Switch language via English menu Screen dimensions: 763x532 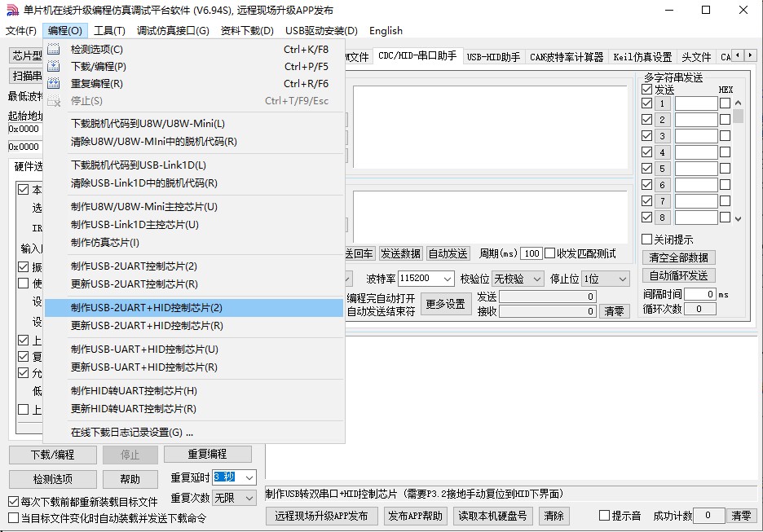point(386,31)
